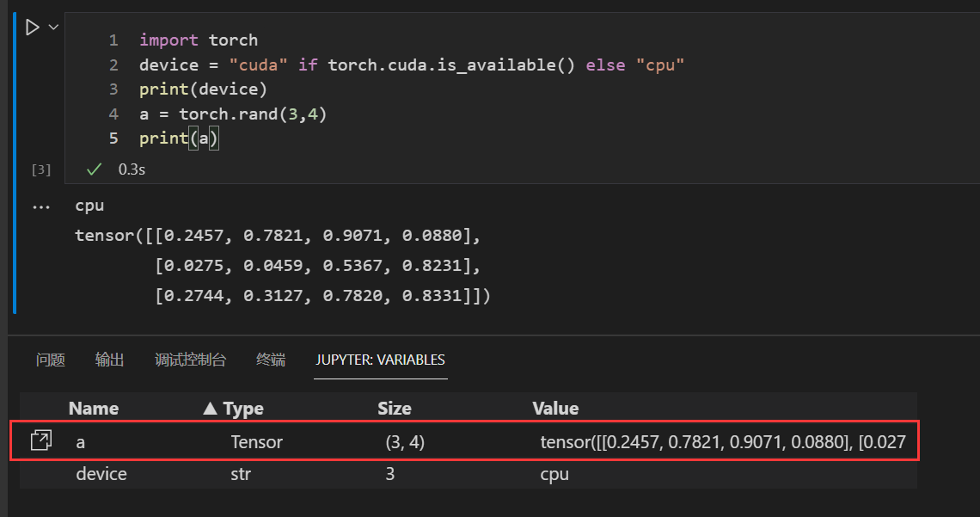Open the output more-actions ellipsis
Screen dimensions: 980x517
click(41, 205)
